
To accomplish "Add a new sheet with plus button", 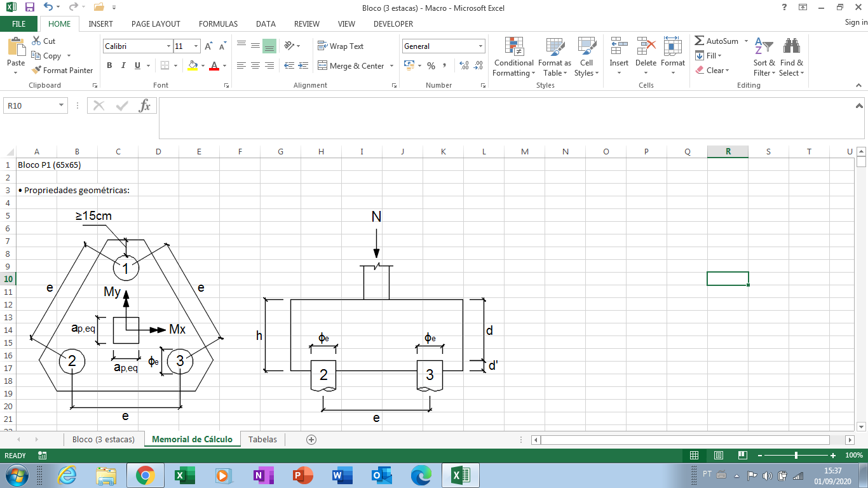I will click(x=311, y=439).
